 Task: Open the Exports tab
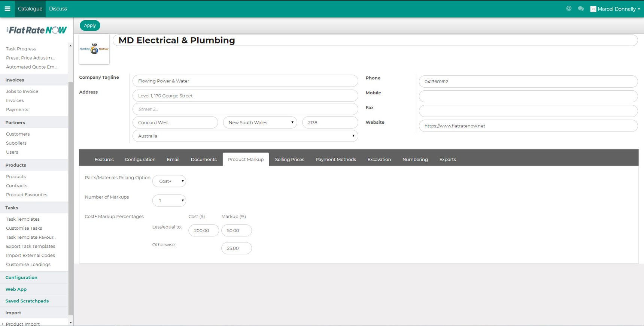click(x=447, y=160)
